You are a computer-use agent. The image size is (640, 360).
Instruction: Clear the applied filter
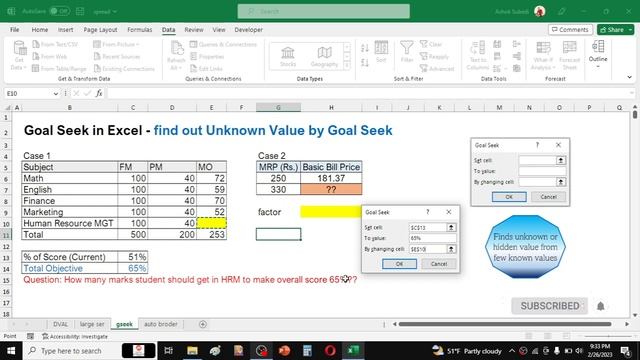431,44
